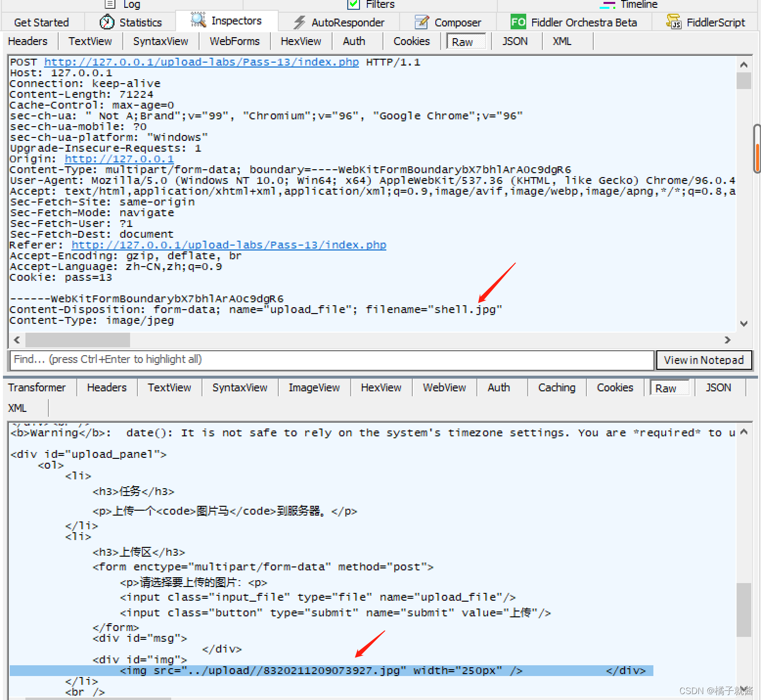Click request pane scroll down arrow
This screenshot has width=761, height=700.
(743, 323)
